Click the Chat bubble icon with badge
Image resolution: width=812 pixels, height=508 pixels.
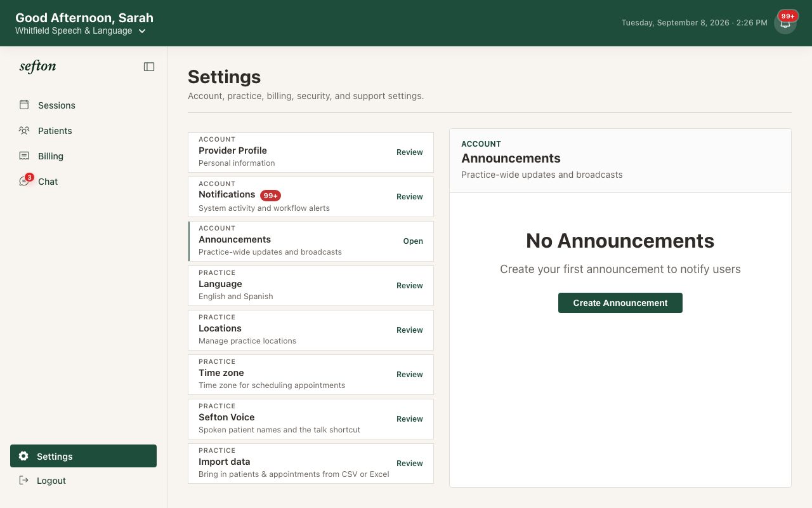coord(25,180)
